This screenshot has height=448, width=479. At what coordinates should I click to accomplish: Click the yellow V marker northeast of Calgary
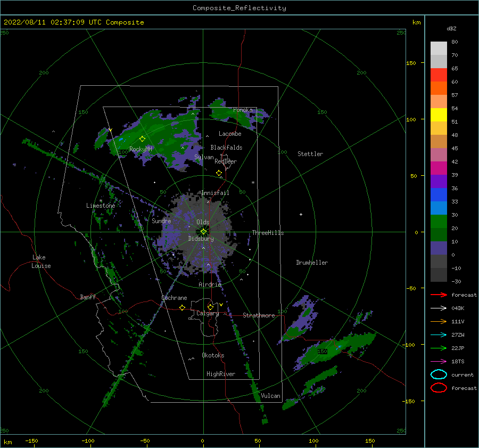tap(221, 305)
